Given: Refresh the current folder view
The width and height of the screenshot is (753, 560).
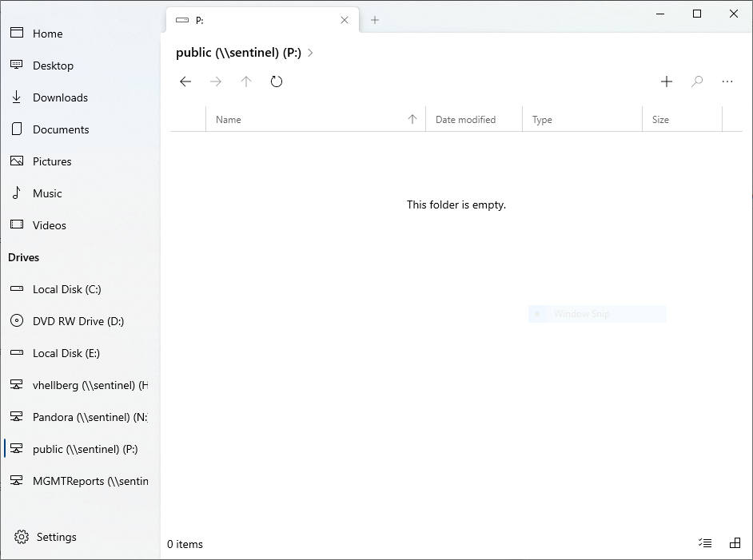Looking at the screenshot, I should click(276, 81).
